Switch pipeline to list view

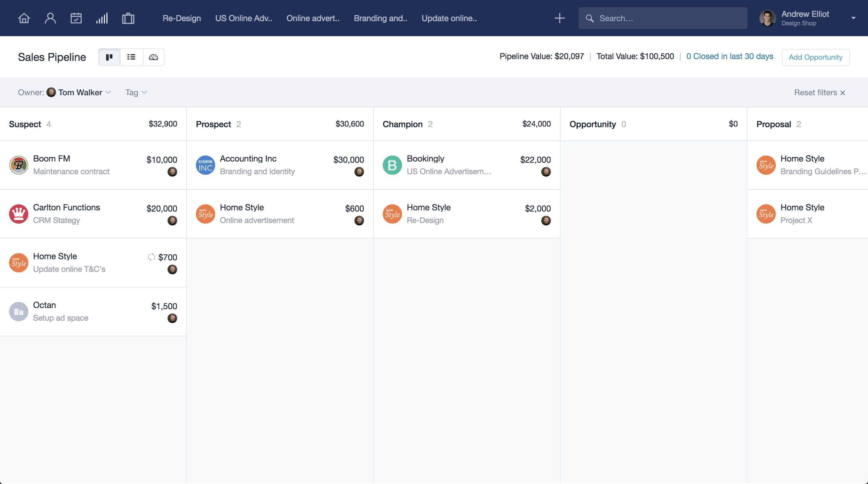[131, 57]
